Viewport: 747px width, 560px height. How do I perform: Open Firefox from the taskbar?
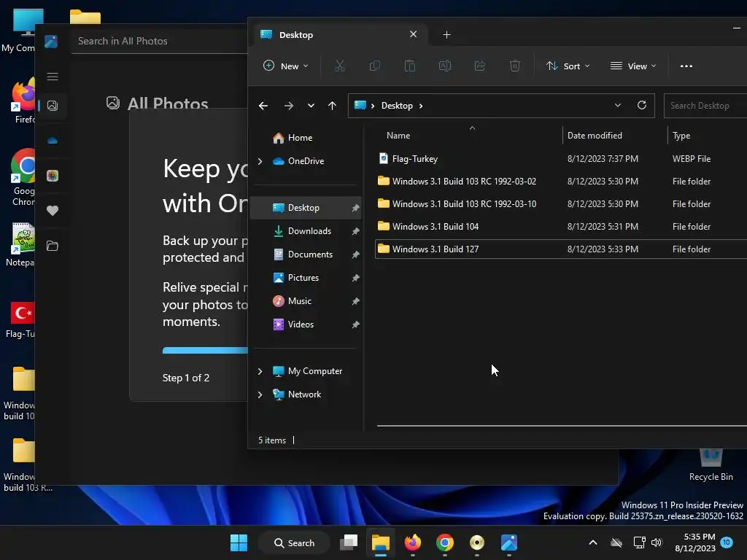coord(413,542)
